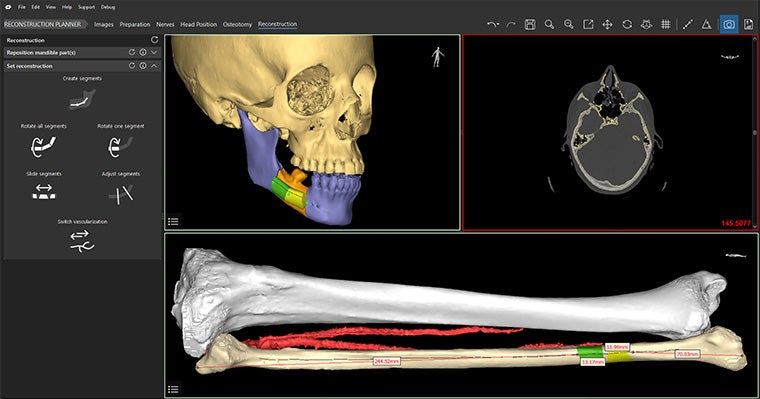Image resolution: width=760 pixels, height=399 pixels.
Task: Click the save disk icon in toolbar
Action: (530, 24)
